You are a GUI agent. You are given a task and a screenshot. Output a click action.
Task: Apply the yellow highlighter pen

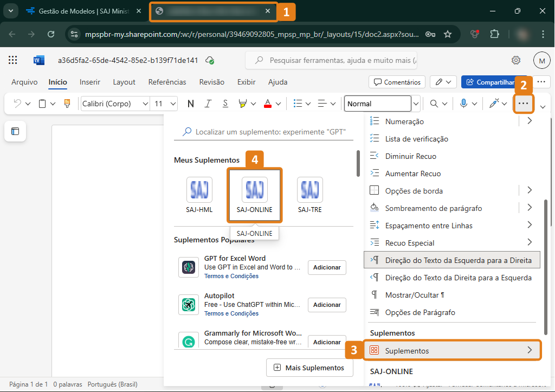point(242,104)
